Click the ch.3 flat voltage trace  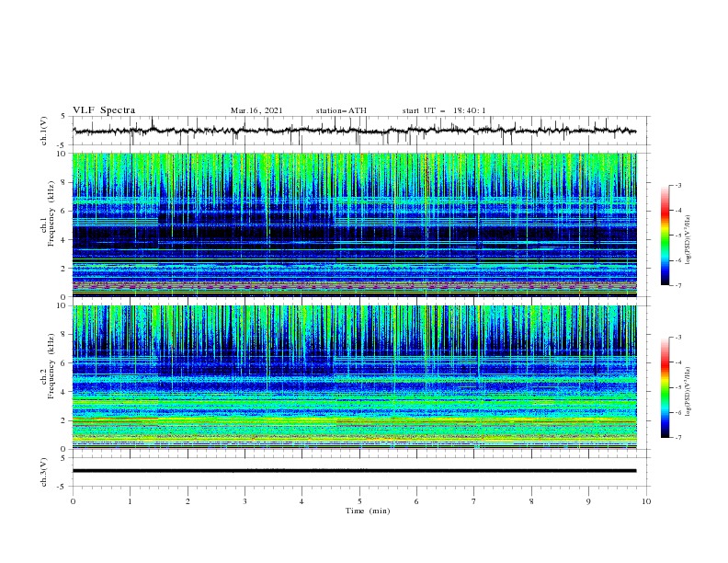(354, 471)
